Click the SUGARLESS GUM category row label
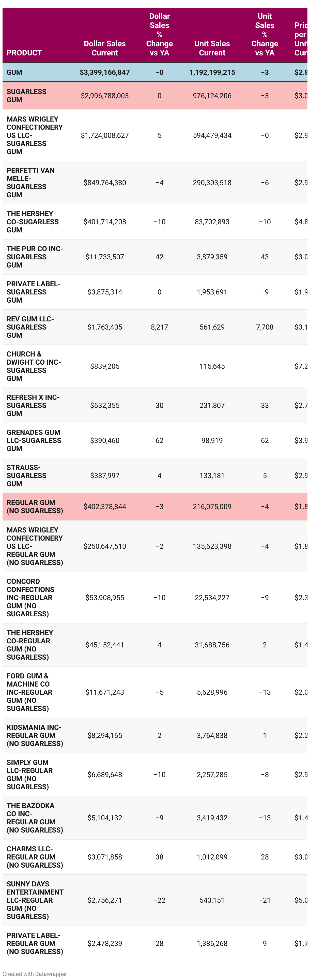 26,96
